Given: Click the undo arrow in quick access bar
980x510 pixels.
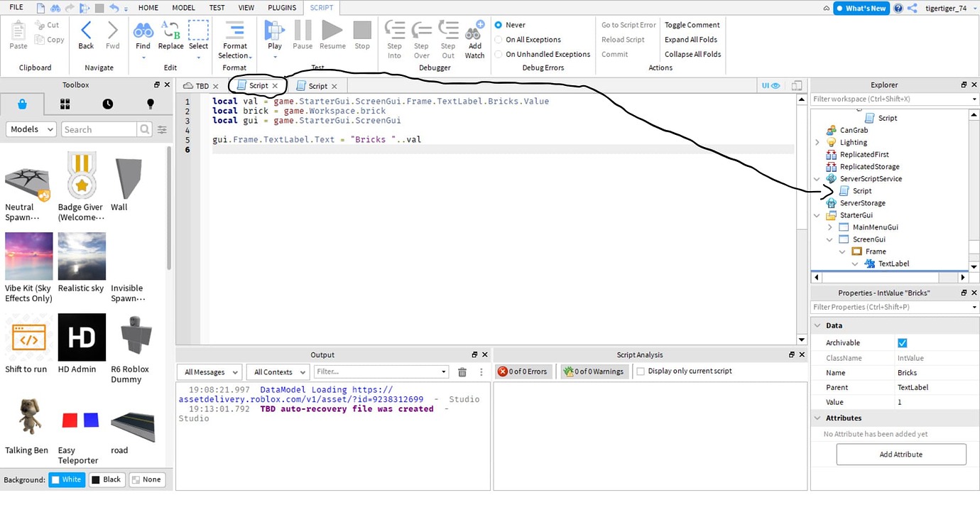Looking at the screenshot, I should tap(114, 8).
